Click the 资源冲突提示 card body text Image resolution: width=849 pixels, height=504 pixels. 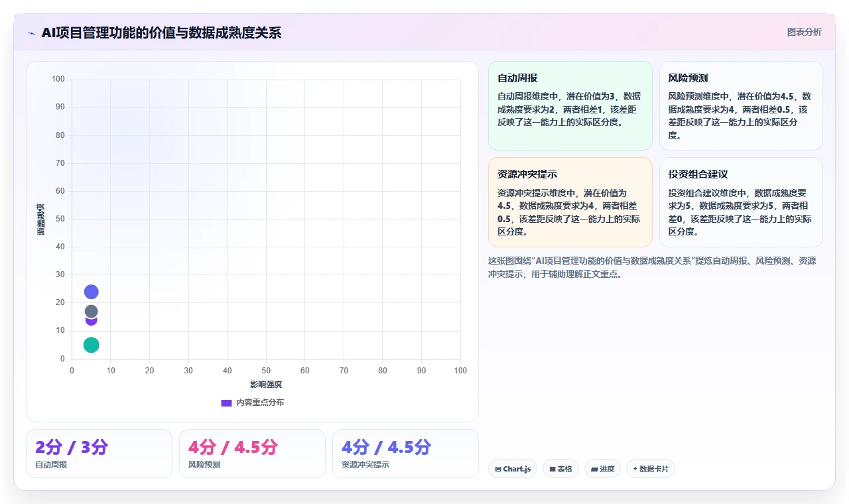(569, 212)
